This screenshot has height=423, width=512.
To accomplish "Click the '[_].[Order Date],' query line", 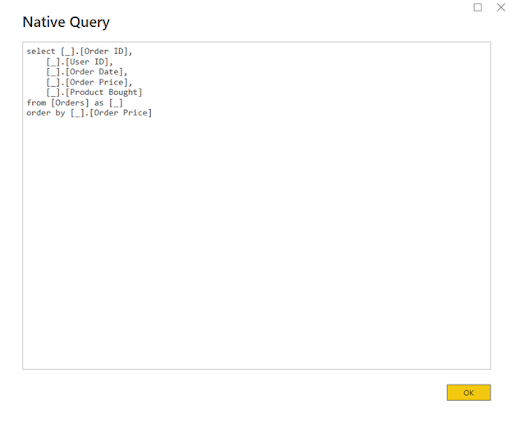I will click(87, 72).
